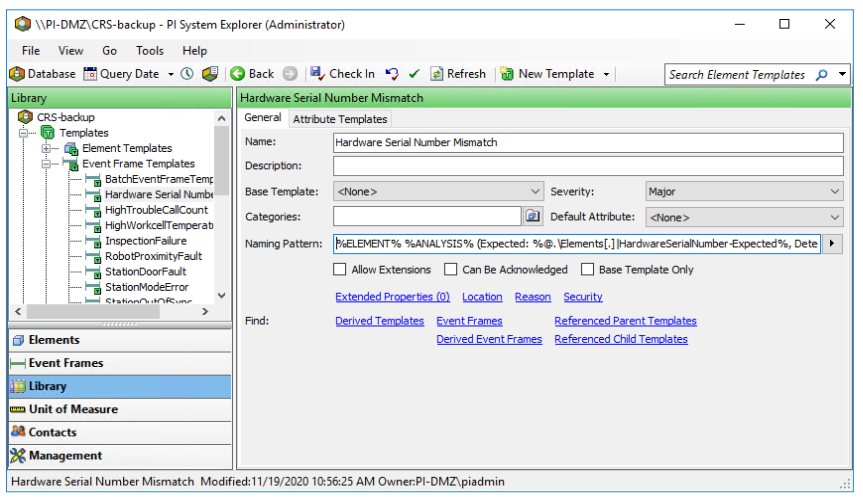The height and width of the screenshot is (502, 863).
Task: Switch to the Attribute Templates tab
Action: click(x=340, y=119)
